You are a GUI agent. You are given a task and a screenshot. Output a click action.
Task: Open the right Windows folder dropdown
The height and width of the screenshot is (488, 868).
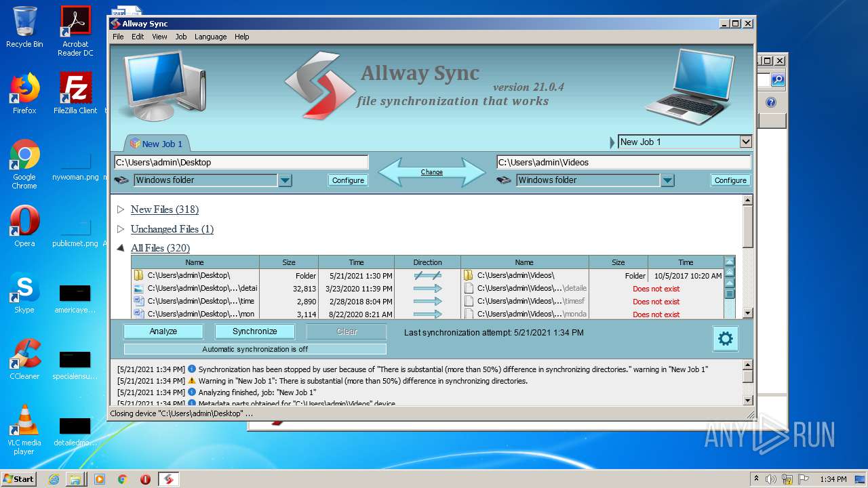pyautogui.click(x=667, y=180)
